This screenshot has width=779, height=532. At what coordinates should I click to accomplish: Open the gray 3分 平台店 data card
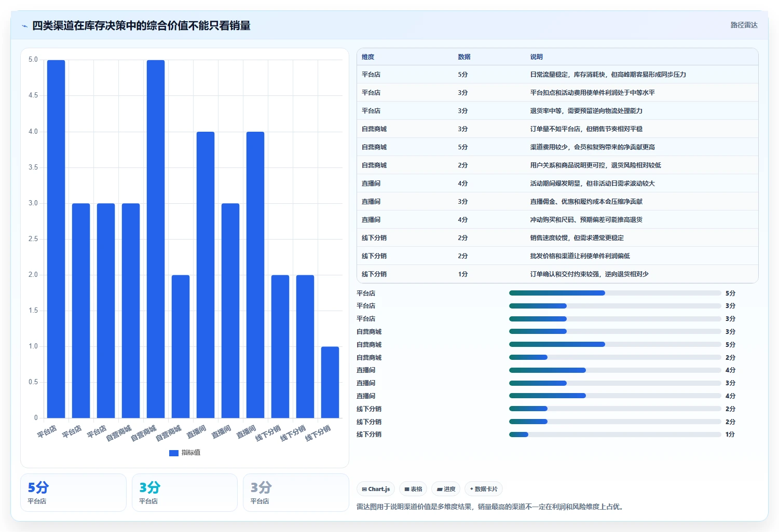pos(296,493)
